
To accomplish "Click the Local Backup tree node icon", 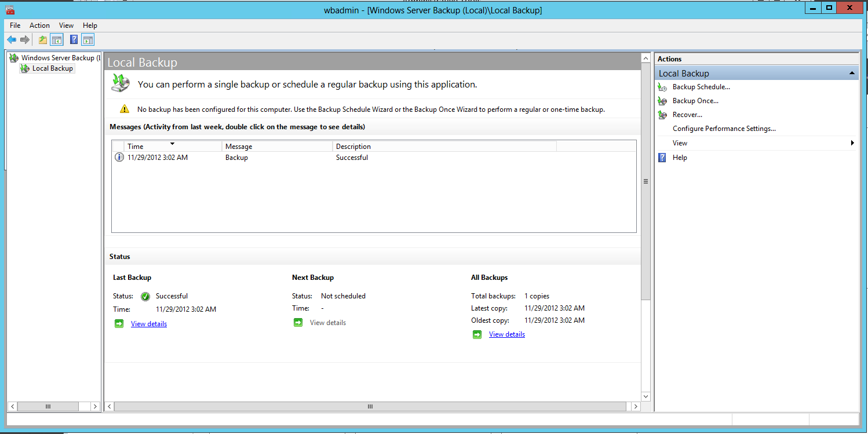I will [x=24, y=68].
